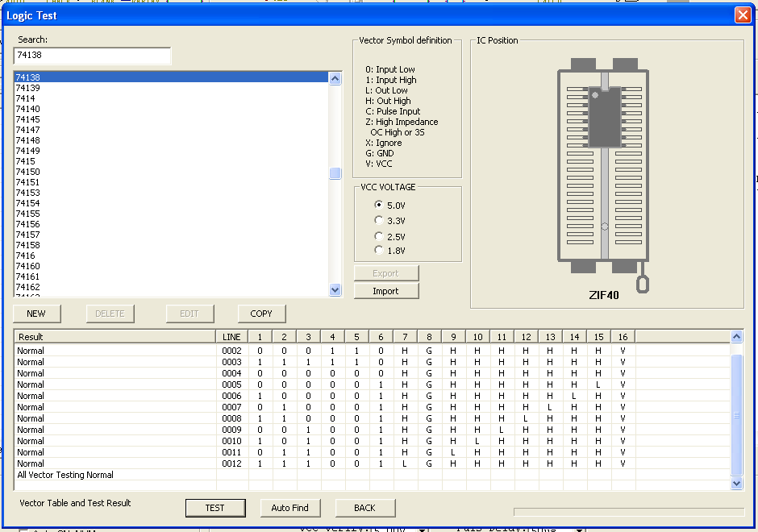Select 74147 in the IC list
The height and width of the screenshot is (532, 758).
pos(172,130)
